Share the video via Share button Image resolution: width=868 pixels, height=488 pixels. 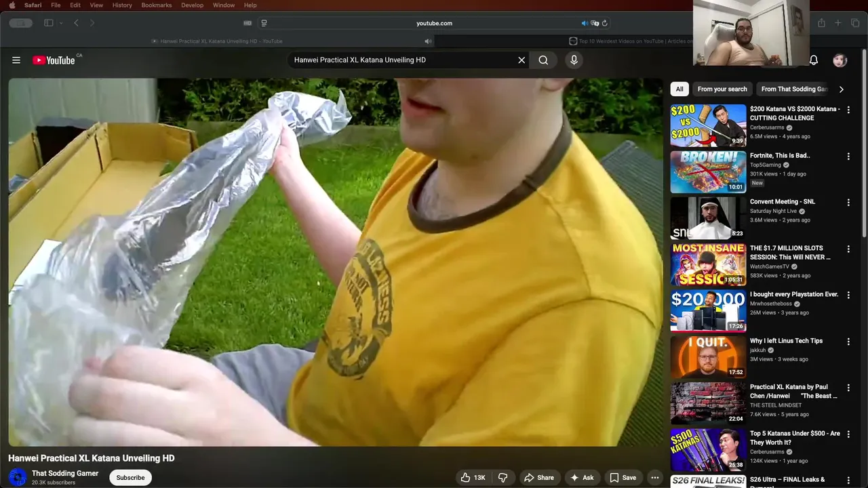(x=539, y=478)
